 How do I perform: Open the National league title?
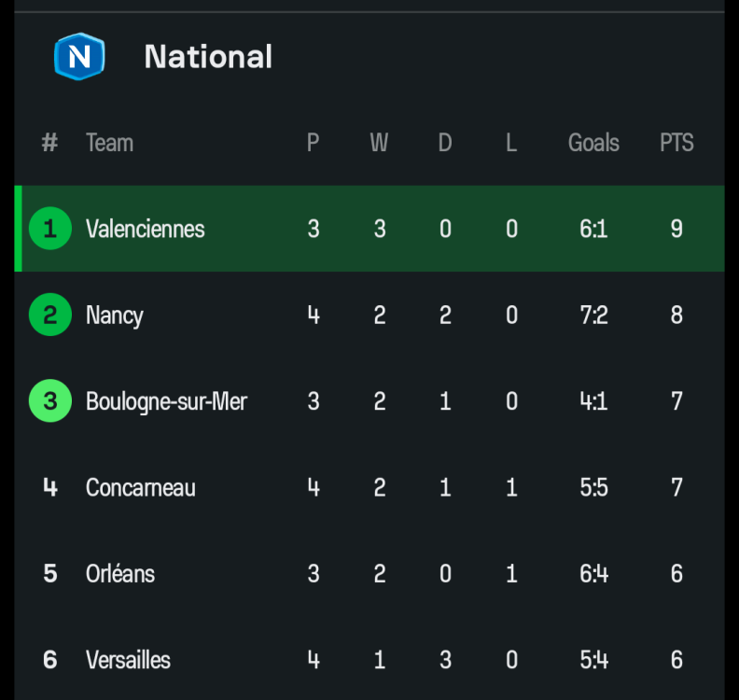click(x=208, y=57)
